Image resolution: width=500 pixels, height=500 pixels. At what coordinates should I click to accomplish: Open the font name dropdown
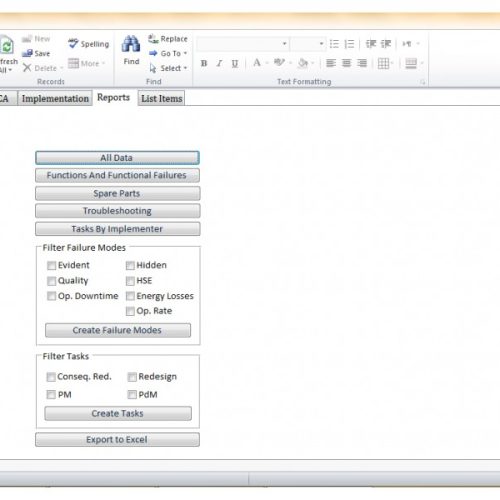coord(284,44)
